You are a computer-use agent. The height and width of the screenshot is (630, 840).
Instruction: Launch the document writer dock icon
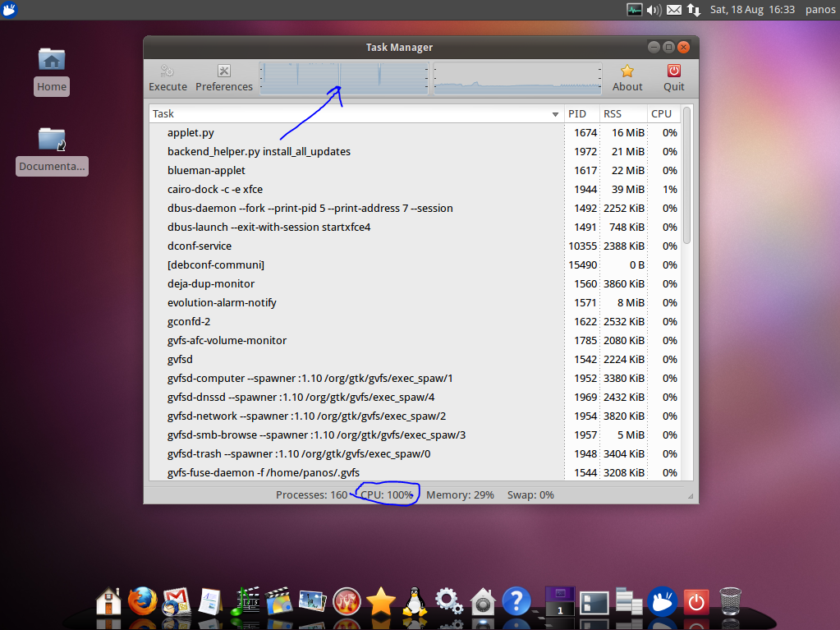point(210,601)
